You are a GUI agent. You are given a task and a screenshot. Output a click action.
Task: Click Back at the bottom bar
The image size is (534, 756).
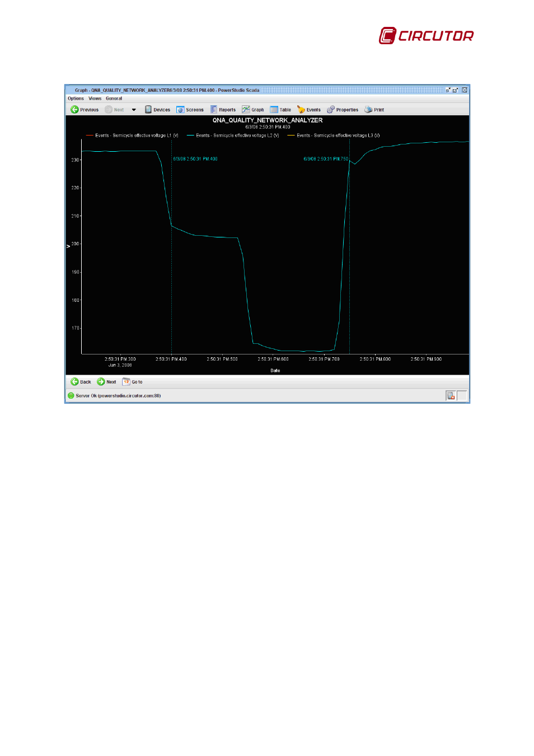click(81, 382)
